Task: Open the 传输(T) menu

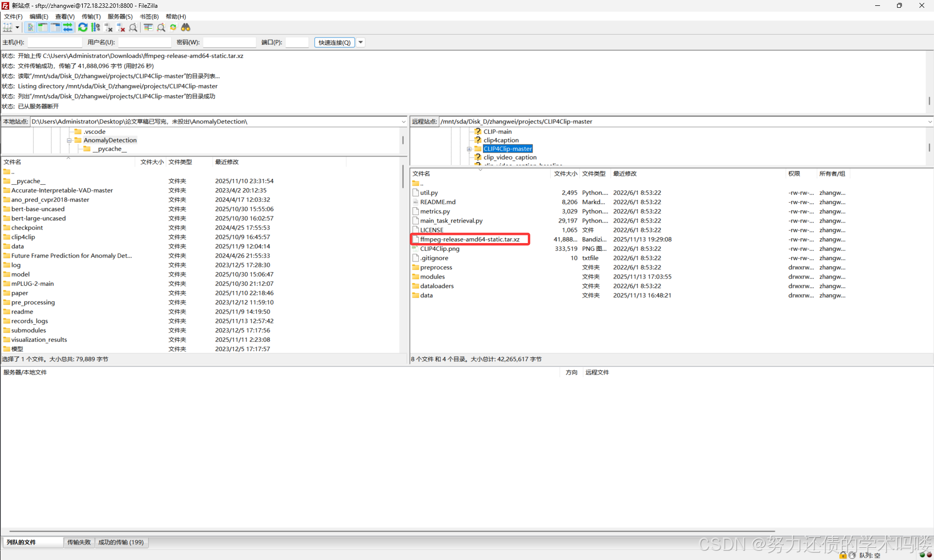Action: click(90, 17)
